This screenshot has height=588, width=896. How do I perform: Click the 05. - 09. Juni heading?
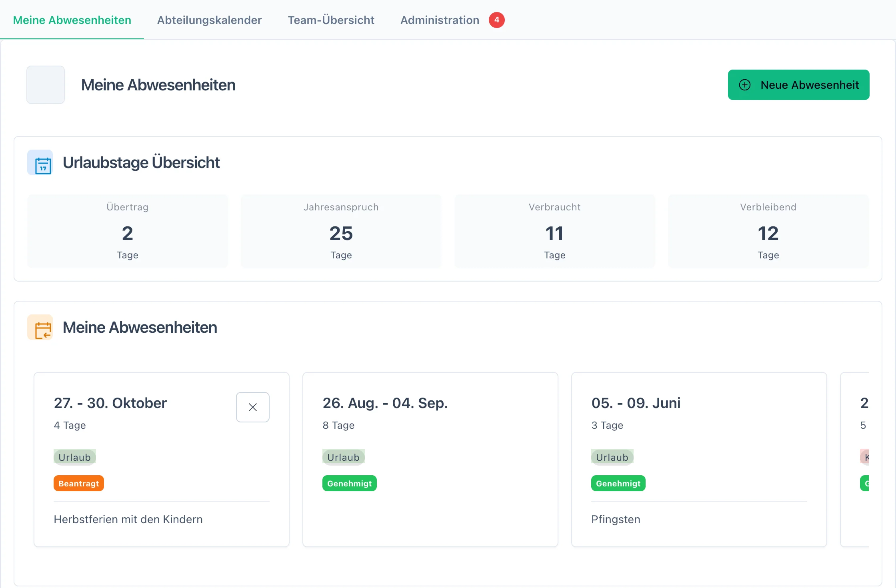pyautogui.click(x=636, y=403)
